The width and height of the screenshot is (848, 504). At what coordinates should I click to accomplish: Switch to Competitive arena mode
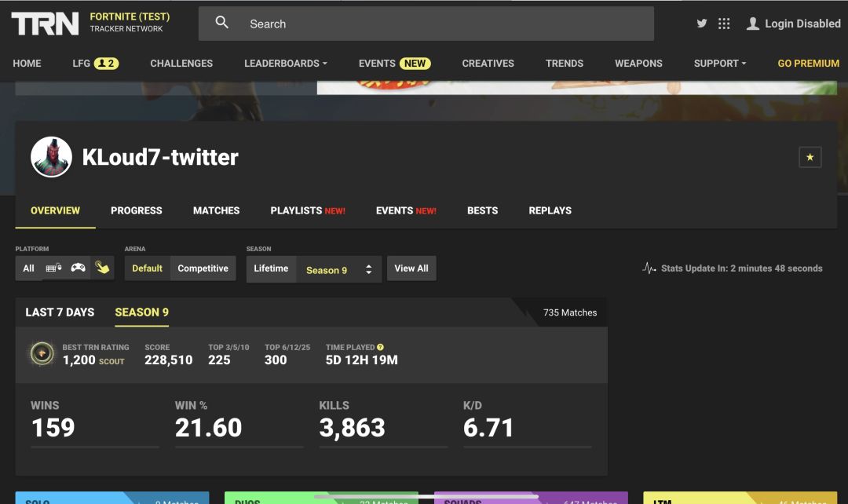pyautogui.click(x=203, y=268)
